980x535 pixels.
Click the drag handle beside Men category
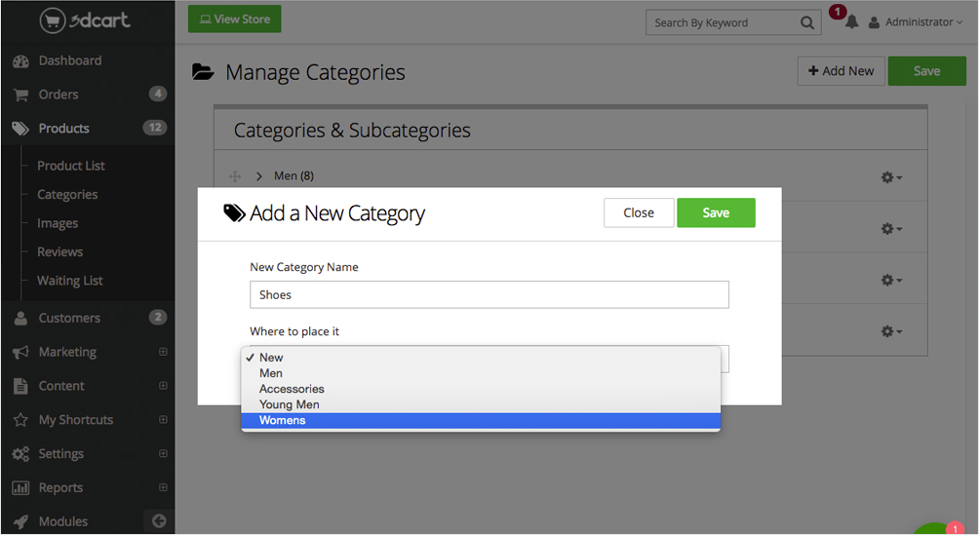tap(234, 176)
